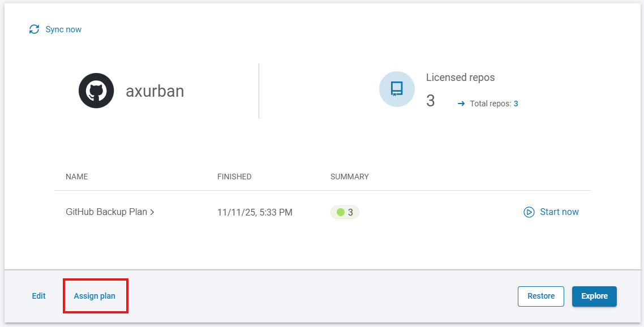Image resolution: width=644 pixels, height=327 pixels.
Task: Expand the GitHub Backup Plan chevron
Action: tap(152, 212)
